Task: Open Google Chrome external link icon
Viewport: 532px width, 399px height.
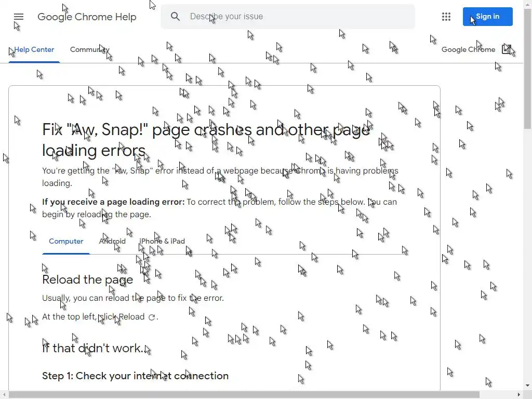Action: [506, 49]
